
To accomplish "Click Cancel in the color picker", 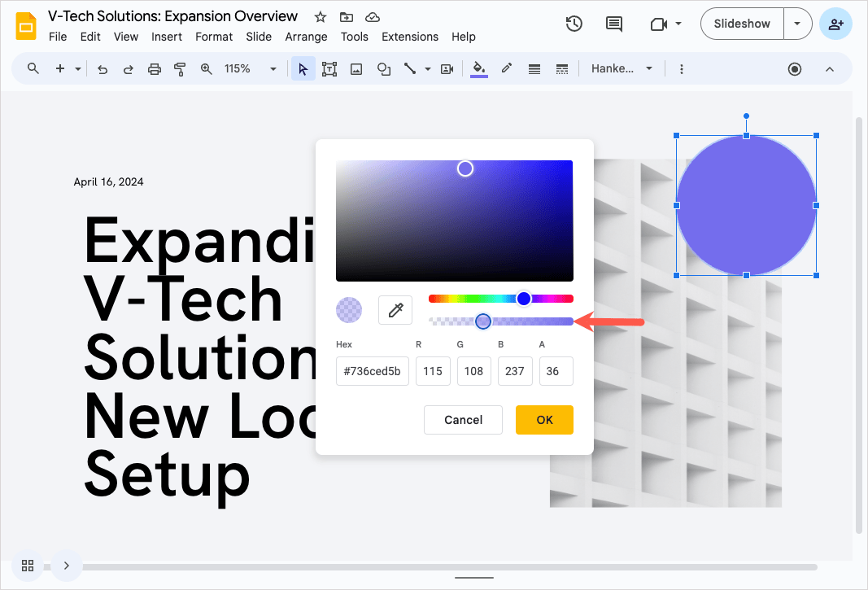I will [464, 420].
